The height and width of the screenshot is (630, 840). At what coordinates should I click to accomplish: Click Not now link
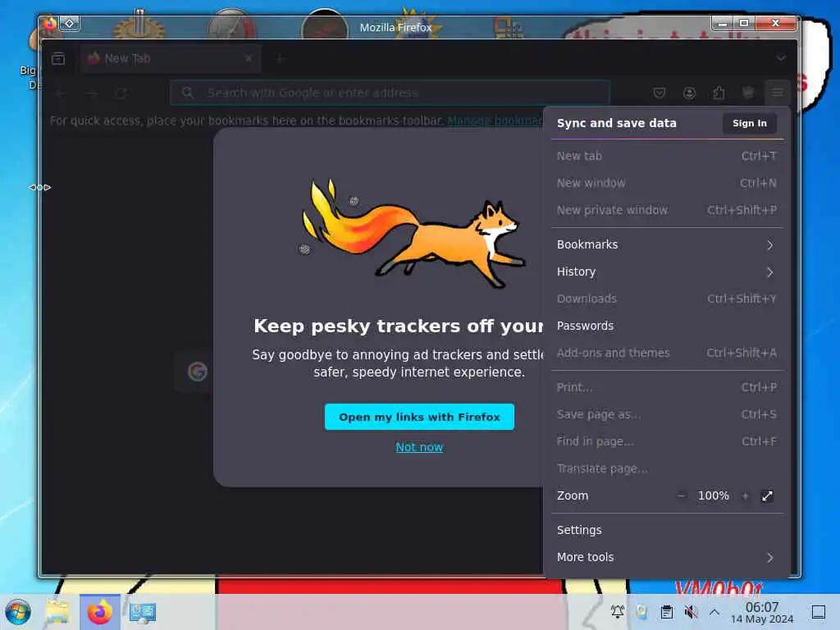tap(419, 447)
